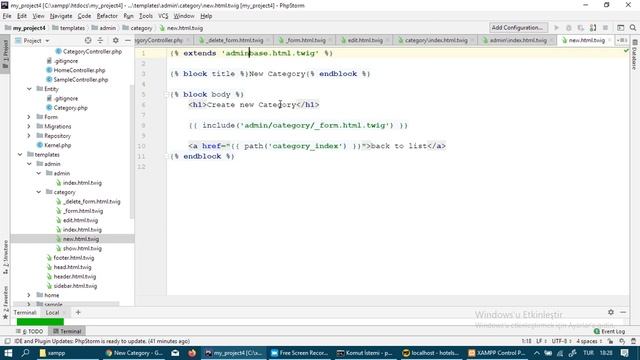
Task: Switch to admin/index.html.twig tab
Action: tap(518, 40)
